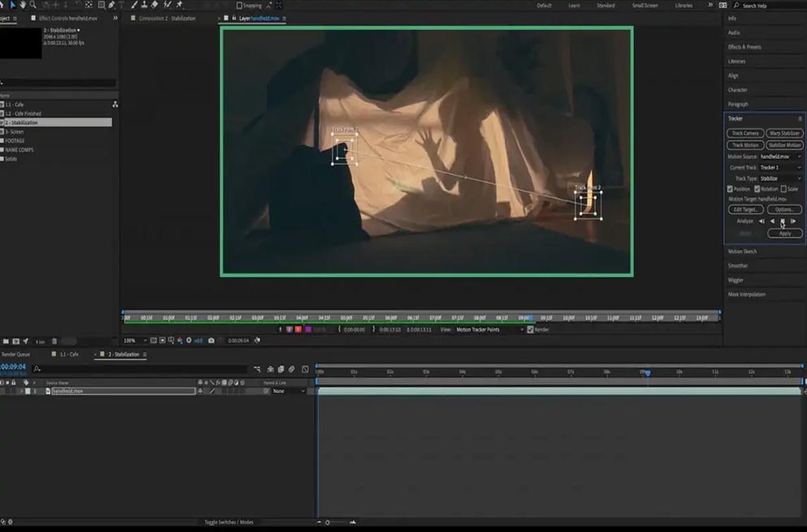Screen dimensions: 807x532
Task: Click analyze one frame backward arrow
Action: pyautogui.click(x=761, y=221)
